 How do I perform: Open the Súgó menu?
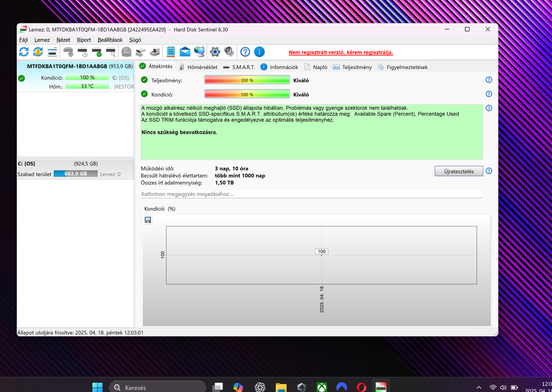pos(135,40)
